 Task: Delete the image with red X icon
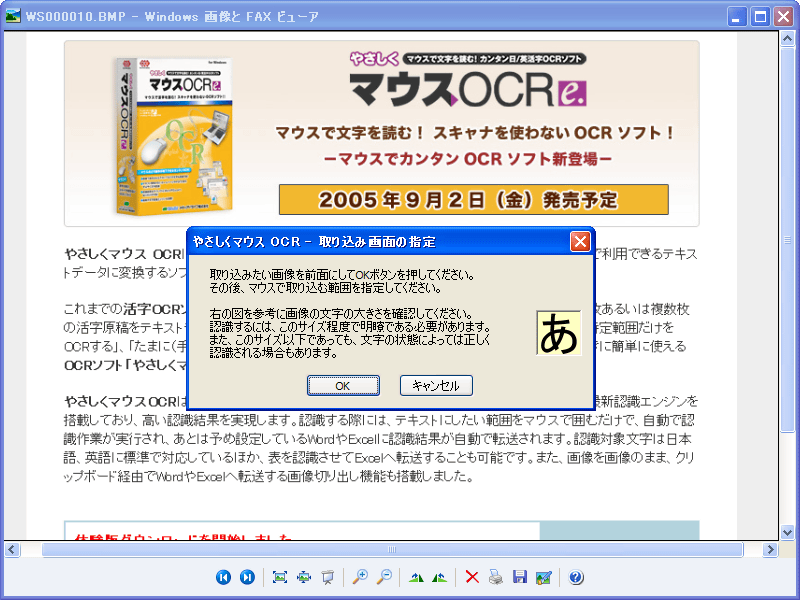click(x=472, y=577)
